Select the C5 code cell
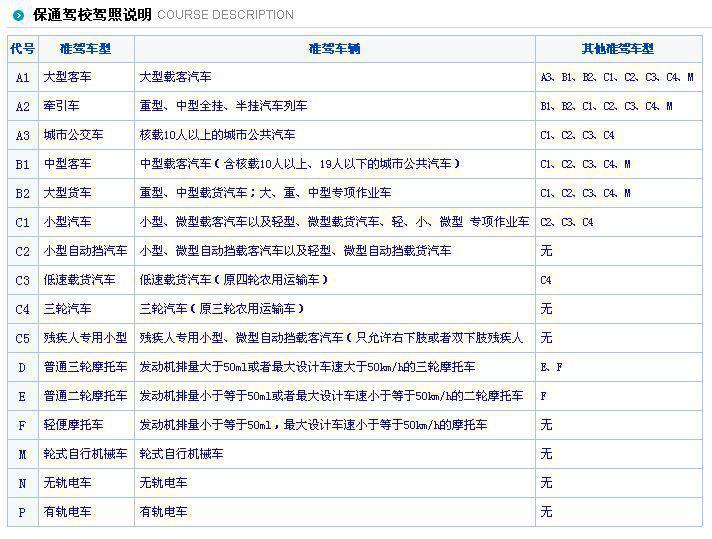The height and width of the screenshot is (539, 712). [23, 339]
